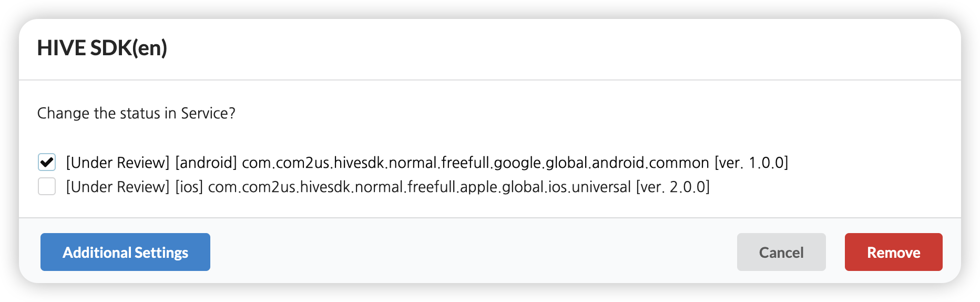
Task: Click the 'com.com2us.hivesdk' prefix in android row
Action: tap(313, 163)
